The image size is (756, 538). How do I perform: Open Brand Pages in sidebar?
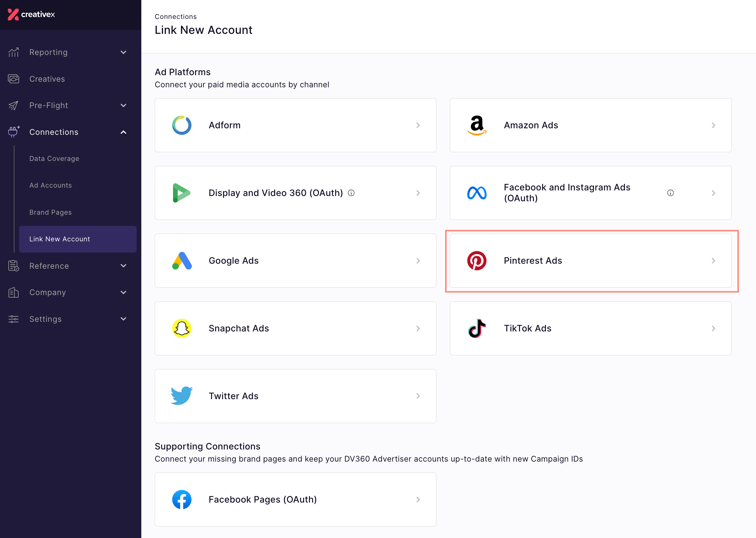(50, 212)
